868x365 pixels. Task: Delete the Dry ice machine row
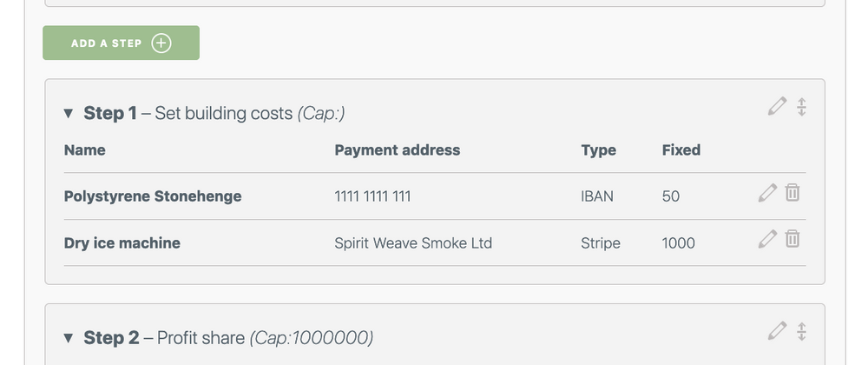pyautogui.click(x=792, y=238)
